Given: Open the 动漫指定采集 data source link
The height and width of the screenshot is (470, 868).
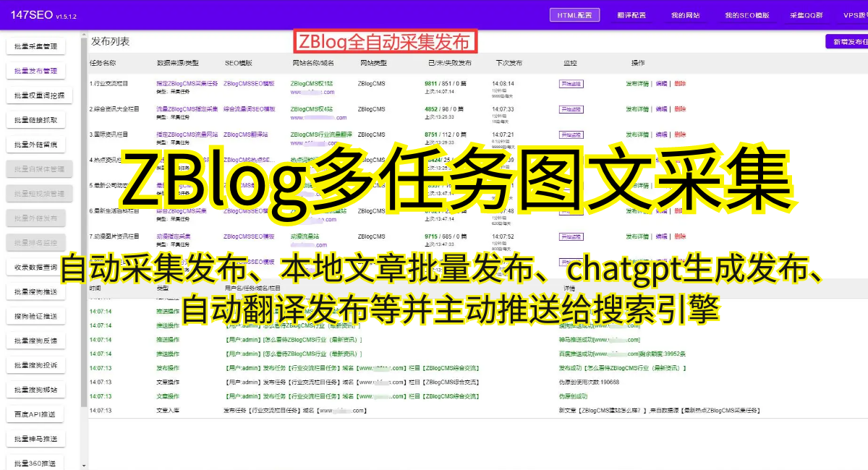Looking at the screenshot, I should click(174, 236).
